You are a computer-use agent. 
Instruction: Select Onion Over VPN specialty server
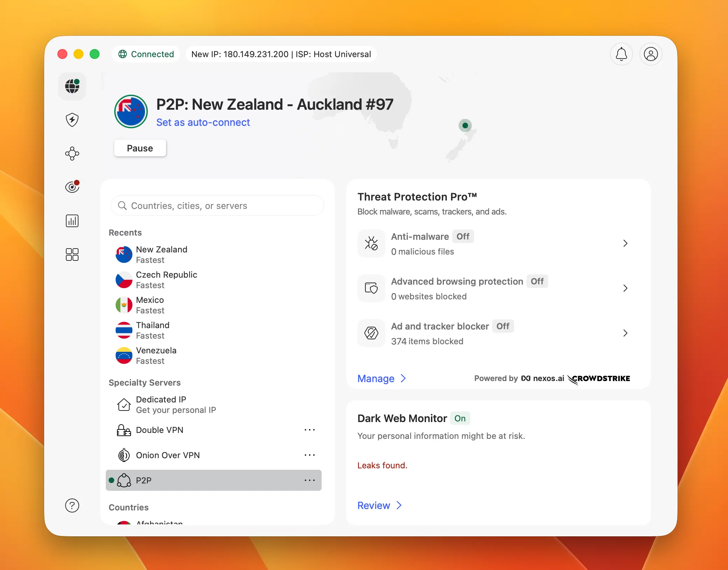coord(168,455)
